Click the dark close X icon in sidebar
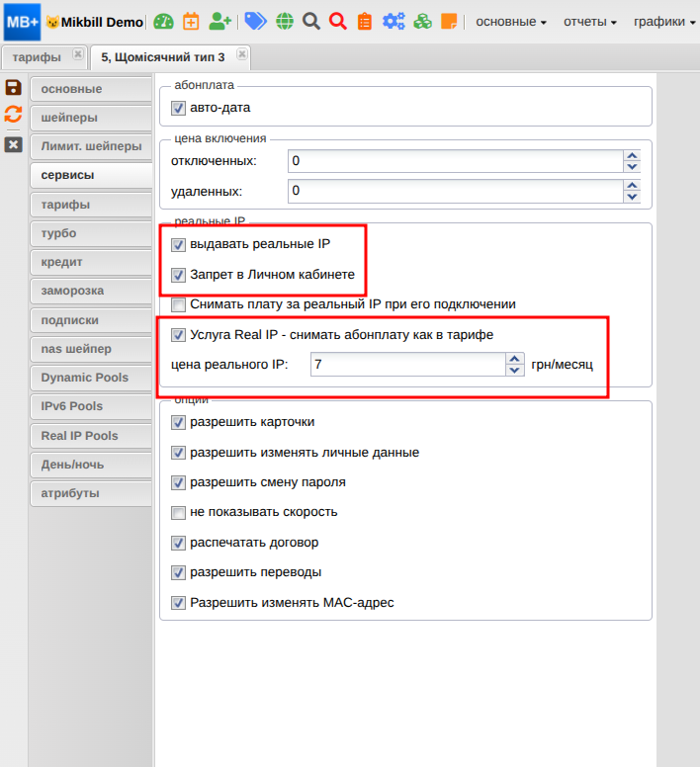Screen dimensions: 700x767 point(13,144)
